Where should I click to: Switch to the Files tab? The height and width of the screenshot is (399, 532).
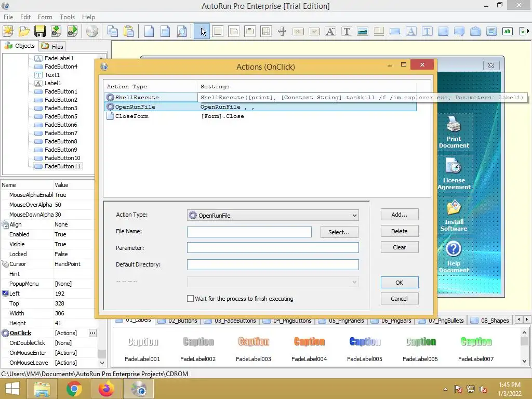coord(52,46)
